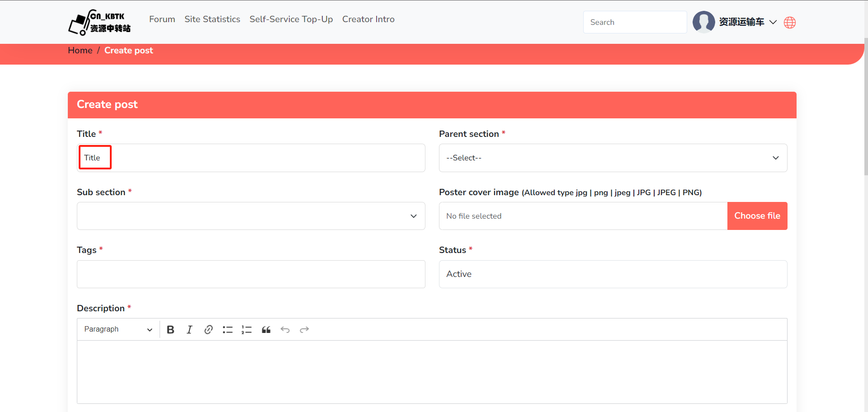Viewport: 868px width, 412px height.
Task: Apply italic formatting in editor toolbar
Action: (x=189, y=330)
